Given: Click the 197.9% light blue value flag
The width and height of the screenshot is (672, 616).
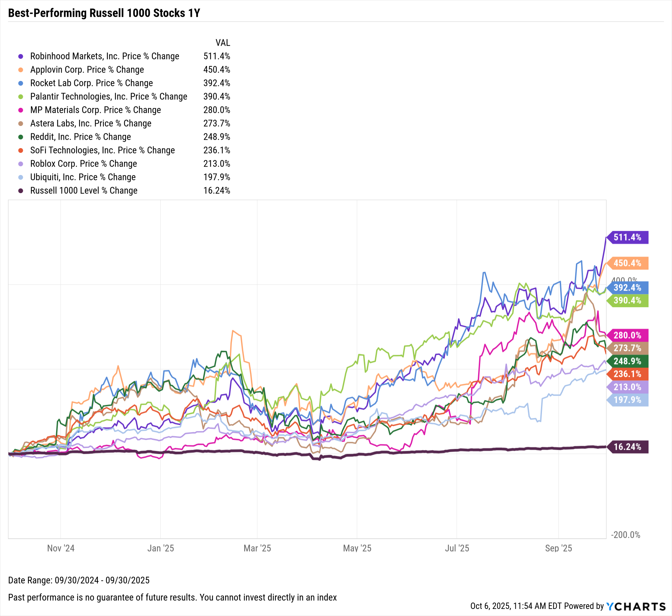Looking at the screenshot, I should click(627, 400).
